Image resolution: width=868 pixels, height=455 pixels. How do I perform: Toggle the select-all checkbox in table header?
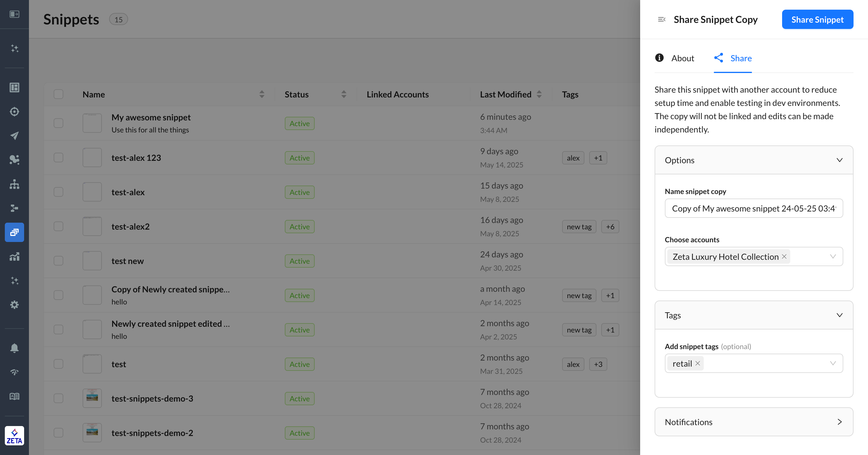[x=58, y=94]
